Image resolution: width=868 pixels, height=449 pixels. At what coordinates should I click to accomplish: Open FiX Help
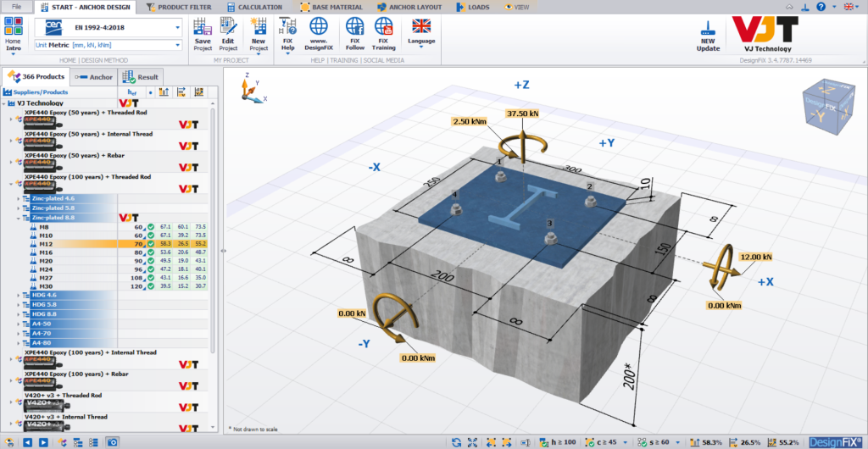tap(288, 34)
